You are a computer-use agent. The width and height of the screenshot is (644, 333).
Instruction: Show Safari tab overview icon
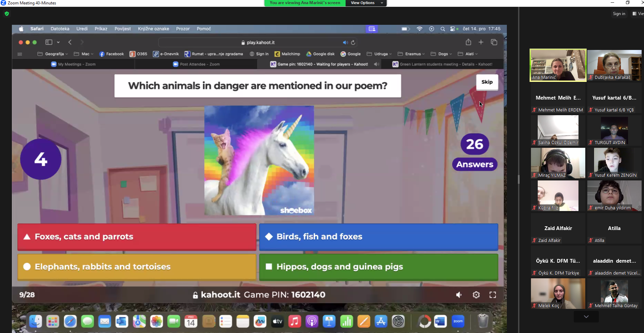(494, 42)
